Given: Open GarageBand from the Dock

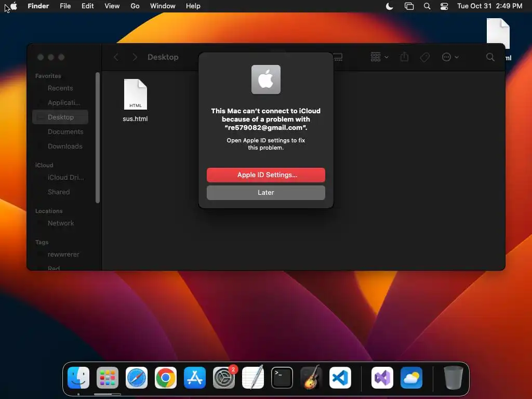Looking at the screenshot, I should (x=311, y=378).
